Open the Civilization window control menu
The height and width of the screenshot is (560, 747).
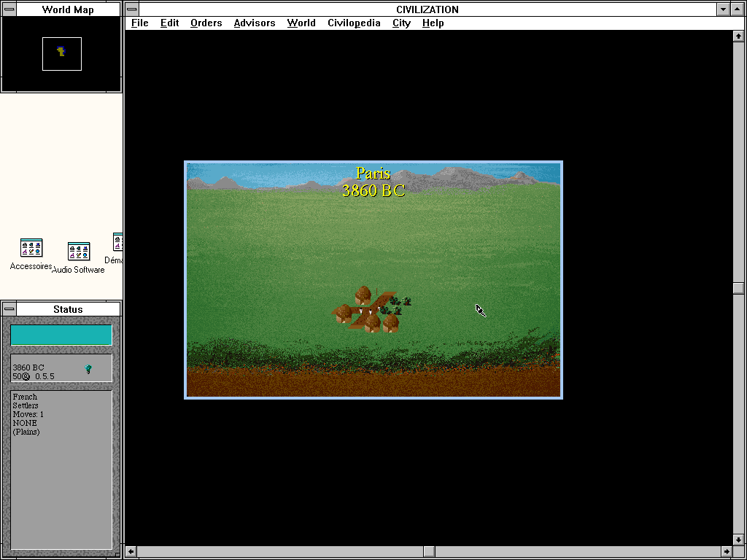132,9
